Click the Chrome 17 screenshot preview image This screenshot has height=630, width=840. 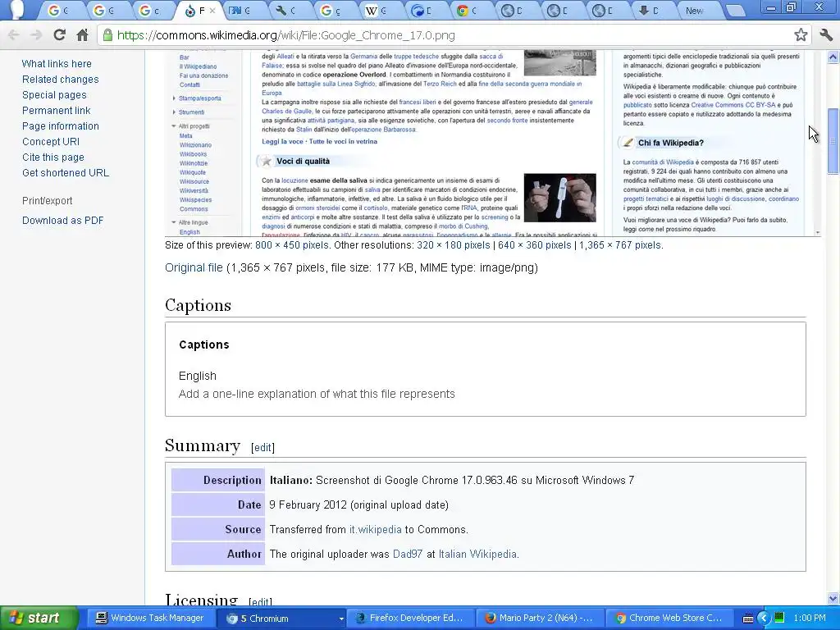click(x=492, y=143)
